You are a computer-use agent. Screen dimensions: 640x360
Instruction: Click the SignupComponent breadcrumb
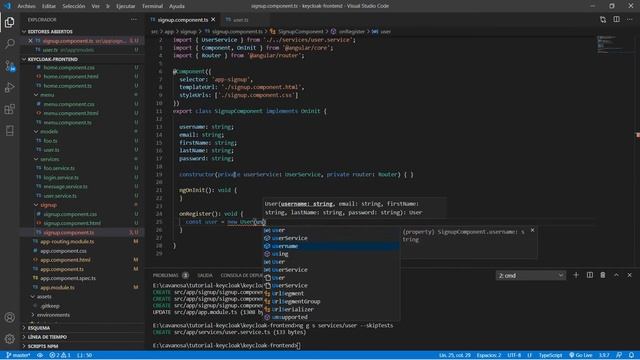click(300, 31)
